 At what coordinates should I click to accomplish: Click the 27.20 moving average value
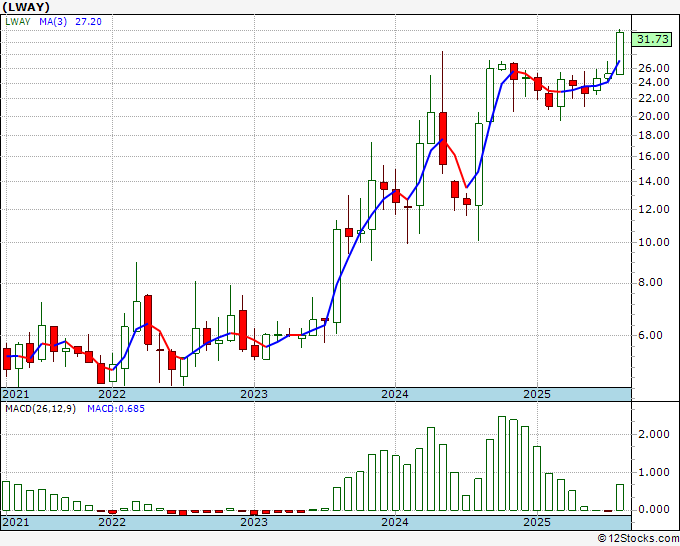(88, 22)
